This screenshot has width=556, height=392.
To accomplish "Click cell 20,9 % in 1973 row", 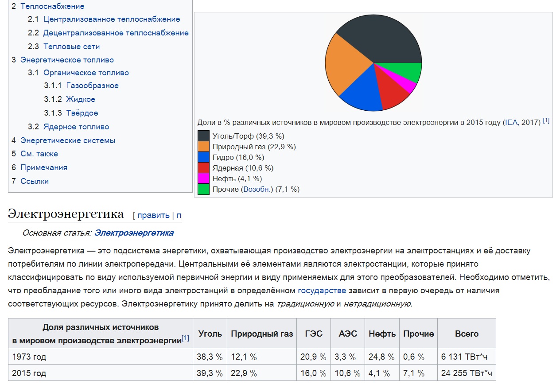I will coord(313,357).
